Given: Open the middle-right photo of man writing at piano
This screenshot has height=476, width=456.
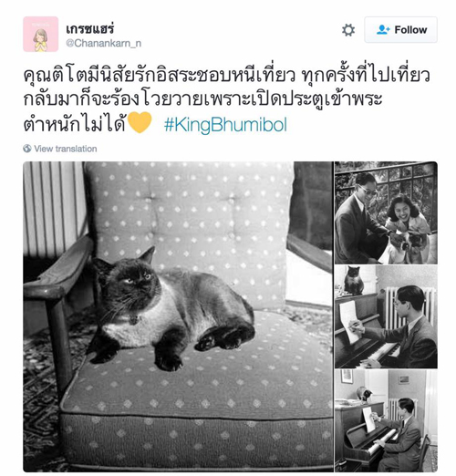Looking at the screenshot, I should click(386, 316).
